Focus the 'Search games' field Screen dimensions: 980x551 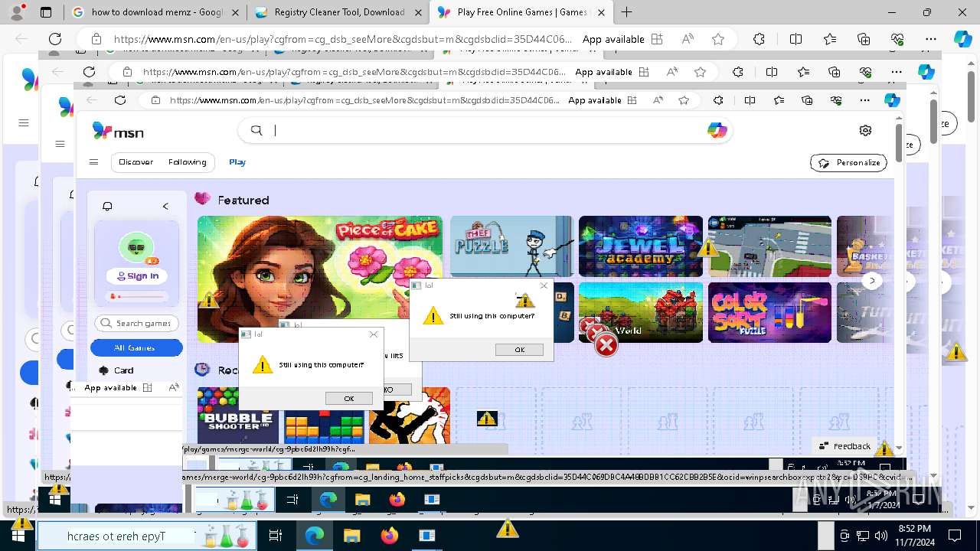pos(137,324)
